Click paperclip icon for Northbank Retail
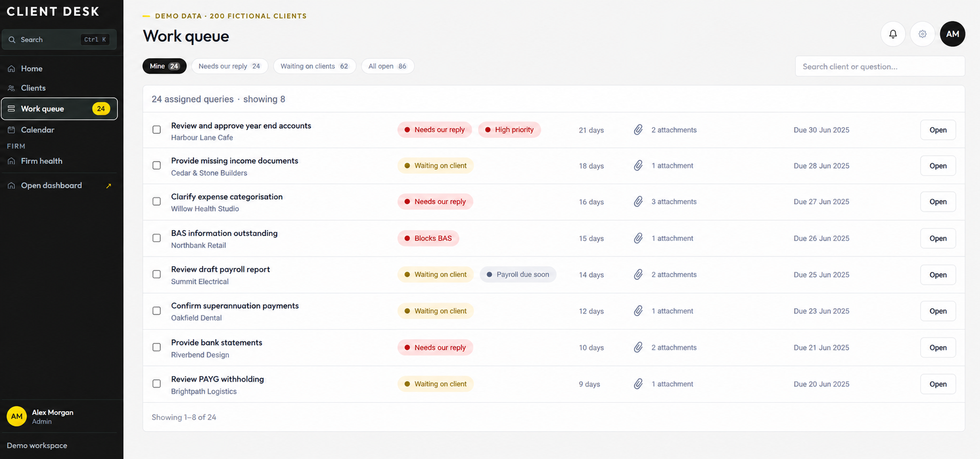The height and width of the screenshot is (459, 980). tap(638, 239)
